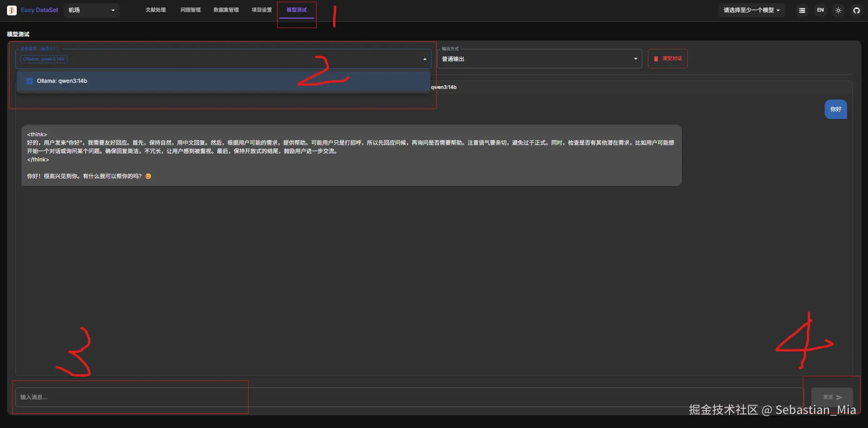Screen dimensions: 868x428
Task: Switch language with the EN button
Action: click(820, 10)
